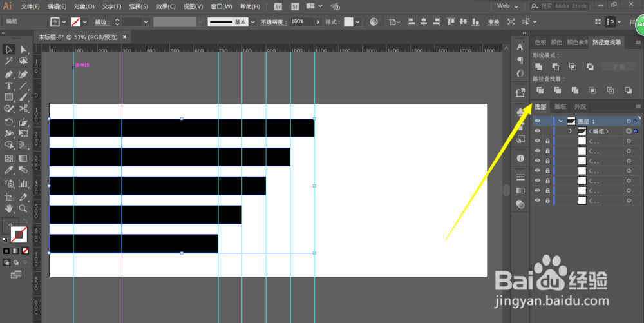
Task: Open the 文件(F) menu
Action: tap(30, 6)
